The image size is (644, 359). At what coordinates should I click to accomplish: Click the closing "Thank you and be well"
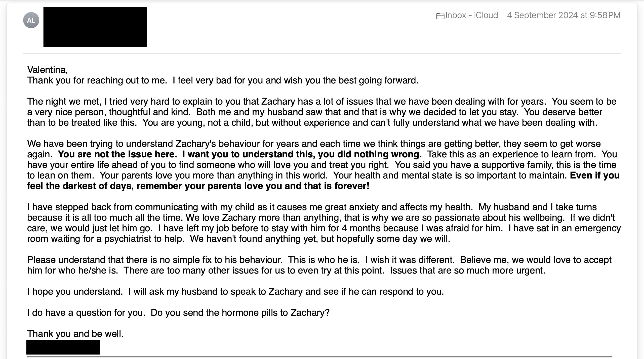coord(75,334)
